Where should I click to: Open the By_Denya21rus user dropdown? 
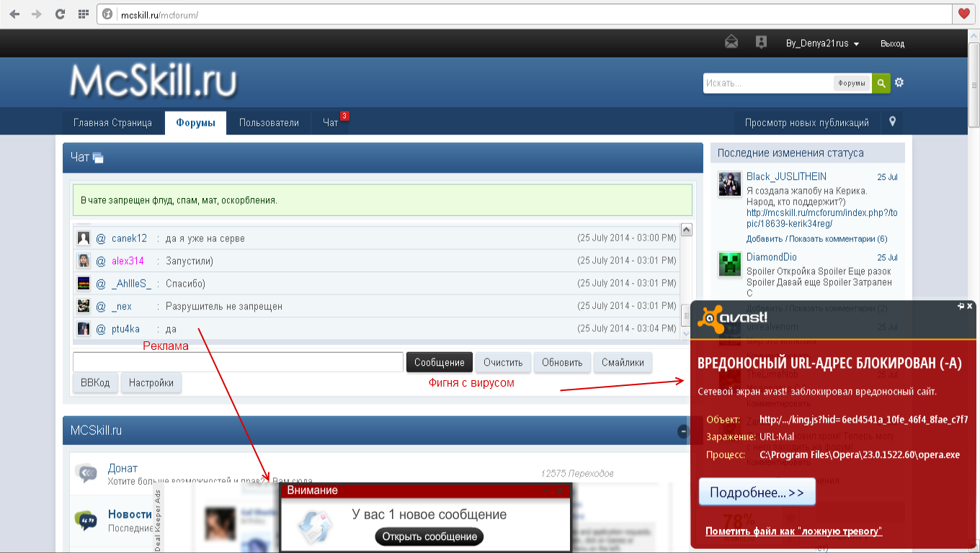(x=823, y=43)
